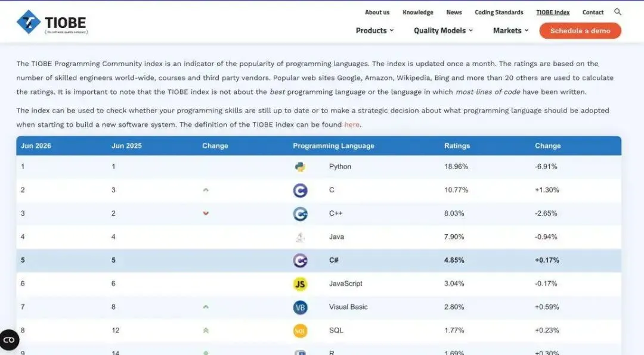Click the C++ language name
644x355 pixels.
pos(336,213)
